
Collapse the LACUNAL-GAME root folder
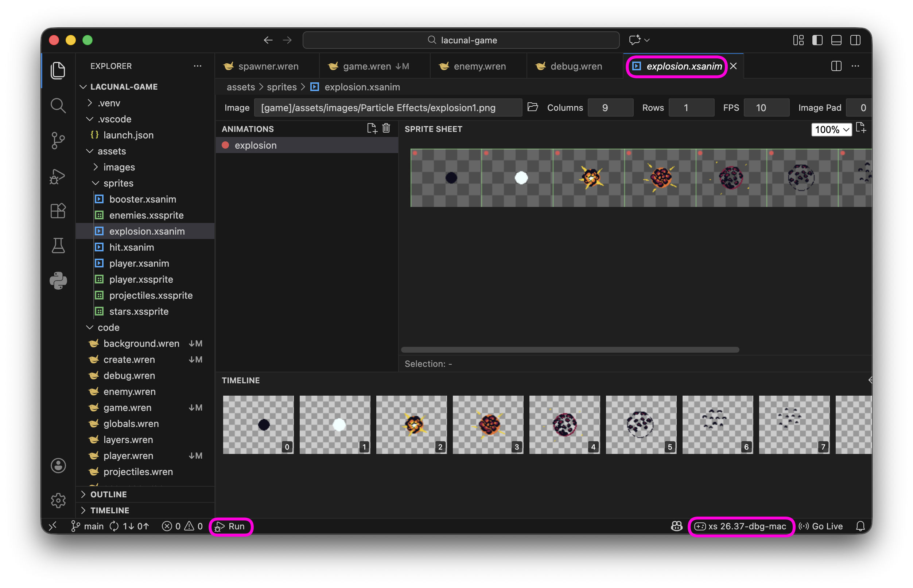tap(83, 87)
